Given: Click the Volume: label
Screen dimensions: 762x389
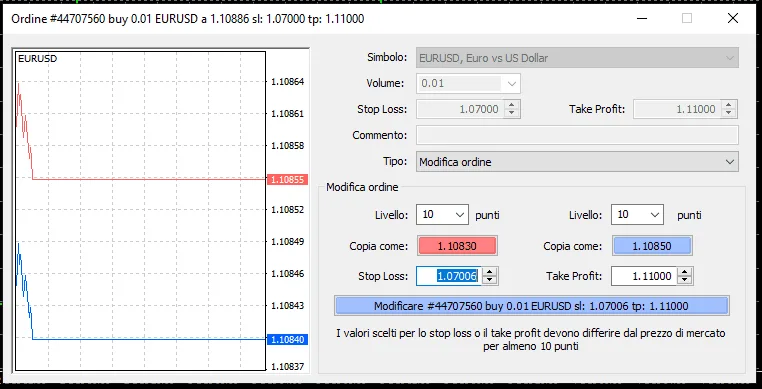Looking at the screenshot, I should point(385,83).
